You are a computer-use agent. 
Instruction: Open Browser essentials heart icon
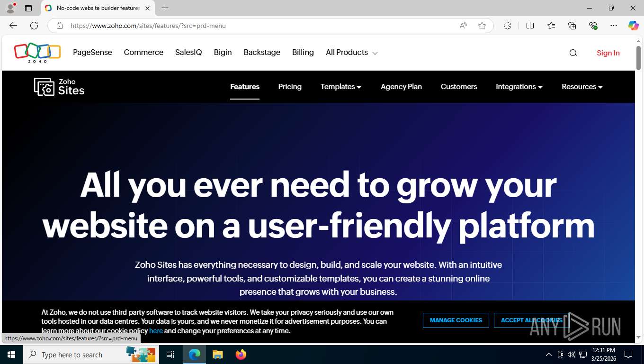pyautogui.click(x=593, y=26)
